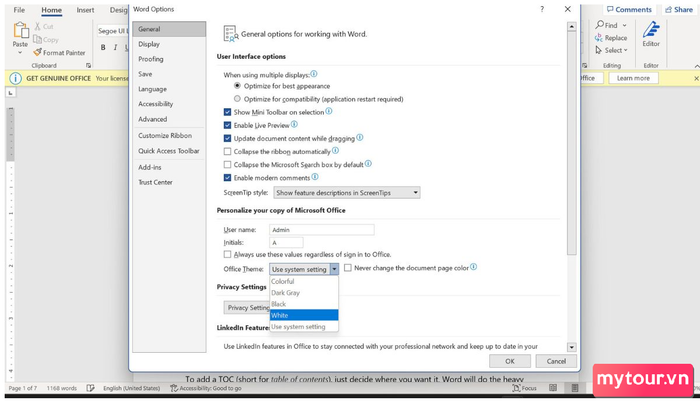Open the Editor pen icon
Viewport: 700px width, 405px height.
[x=651, y=30]
